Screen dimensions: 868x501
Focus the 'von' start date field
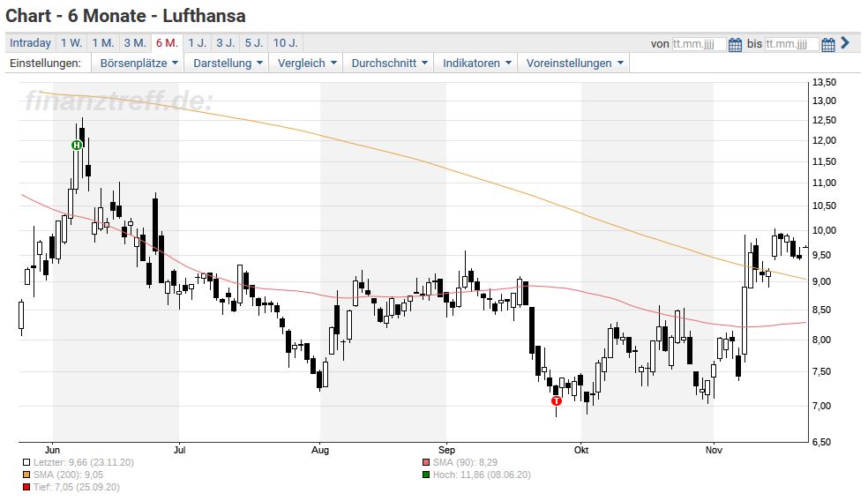coord(699,44)
